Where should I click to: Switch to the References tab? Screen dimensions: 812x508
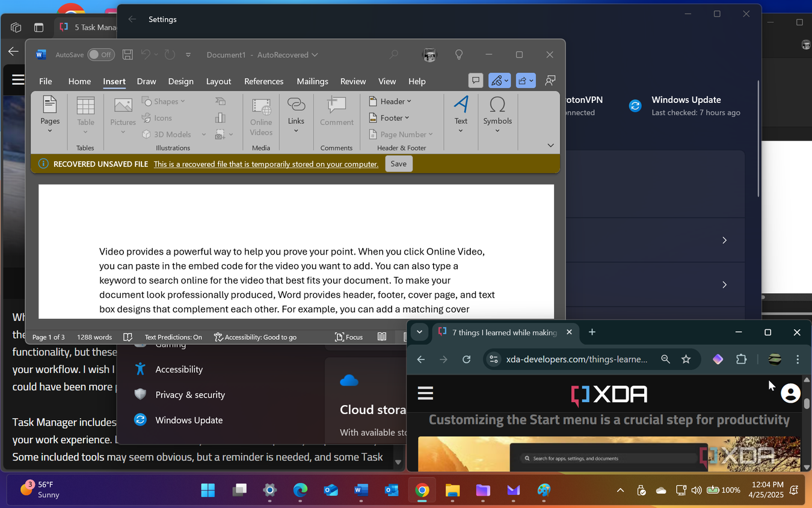263,81
